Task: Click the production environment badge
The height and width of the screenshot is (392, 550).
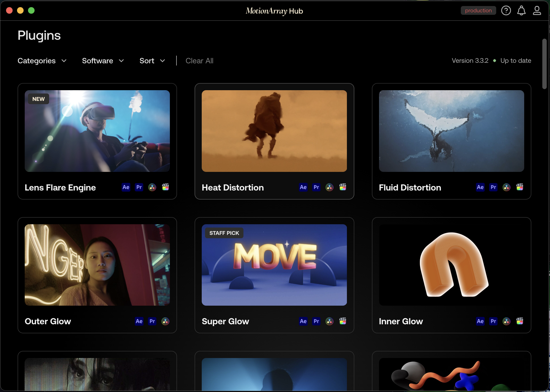Action: [478, 10]
